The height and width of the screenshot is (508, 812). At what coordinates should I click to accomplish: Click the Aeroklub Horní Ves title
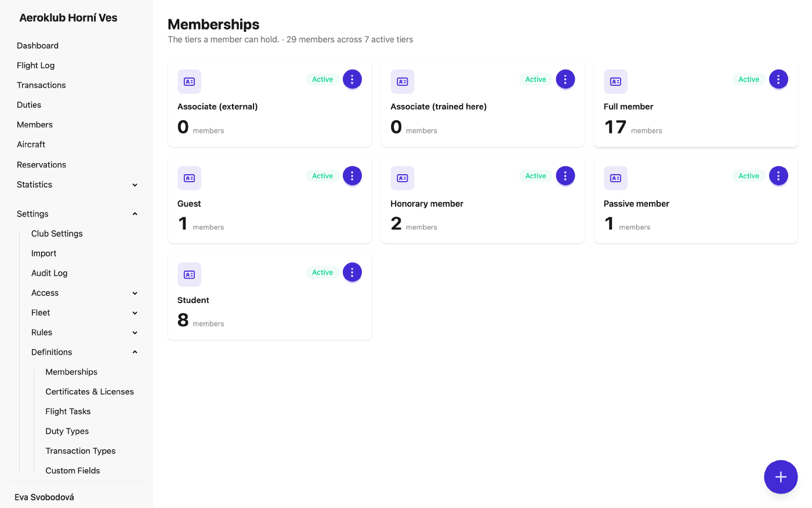68,18
